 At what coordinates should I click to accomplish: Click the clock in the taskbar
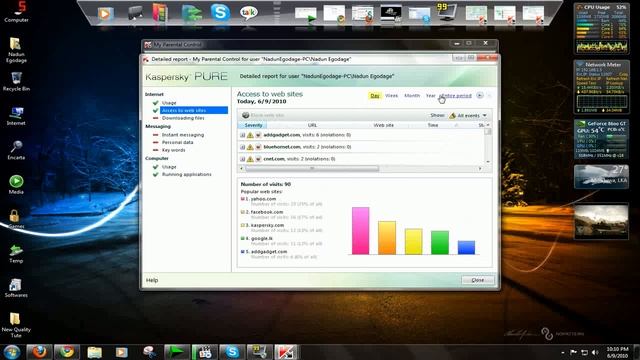pos(617,352)
